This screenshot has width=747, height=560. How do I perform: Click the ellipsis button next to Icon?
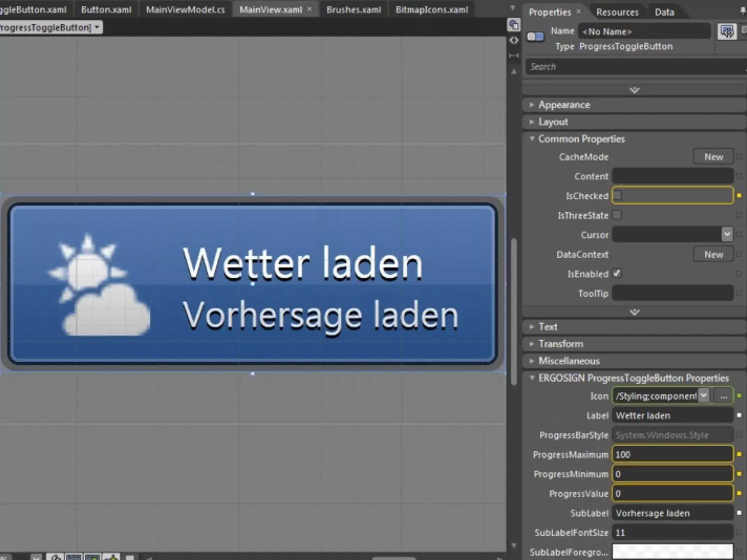(723, 396)
